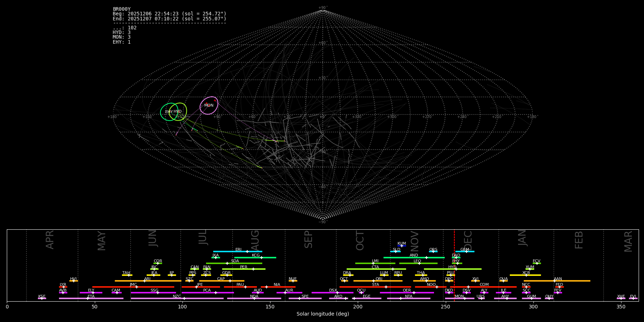Click the NTA shower label in timeline
The height and width of the screenshot is (322, 644).
tap(409, 297)
